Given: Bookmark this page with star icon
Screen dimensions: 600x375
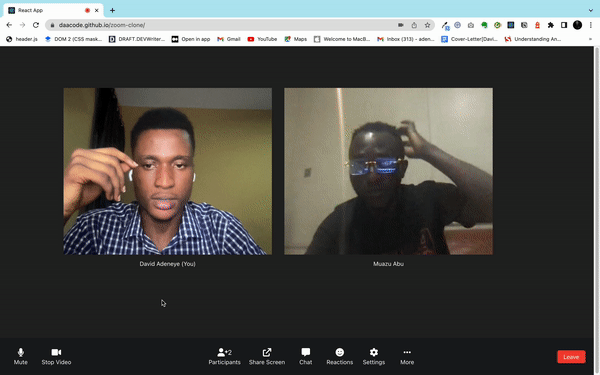Looking at the screenshot, I should [x=427, y=25].
